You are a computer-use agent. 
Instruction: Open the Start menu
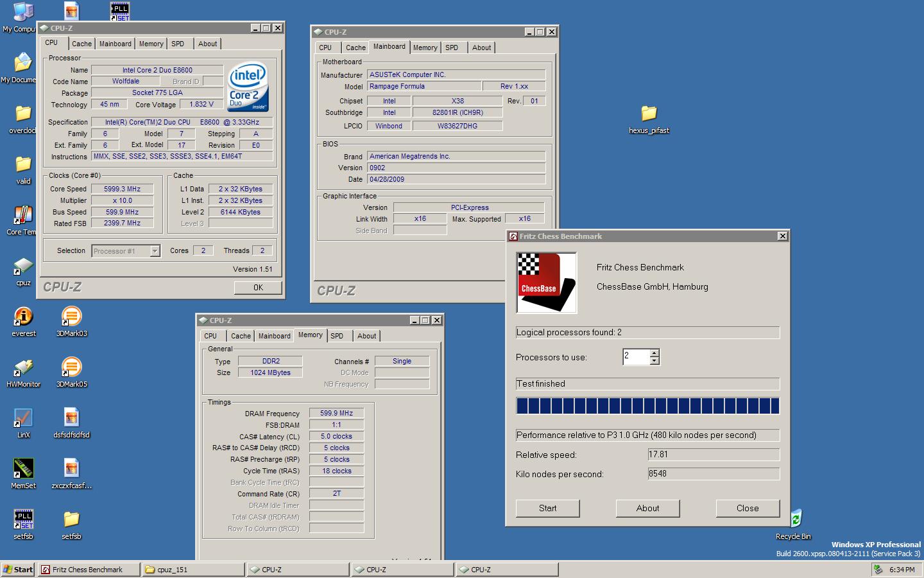point(18,570)
